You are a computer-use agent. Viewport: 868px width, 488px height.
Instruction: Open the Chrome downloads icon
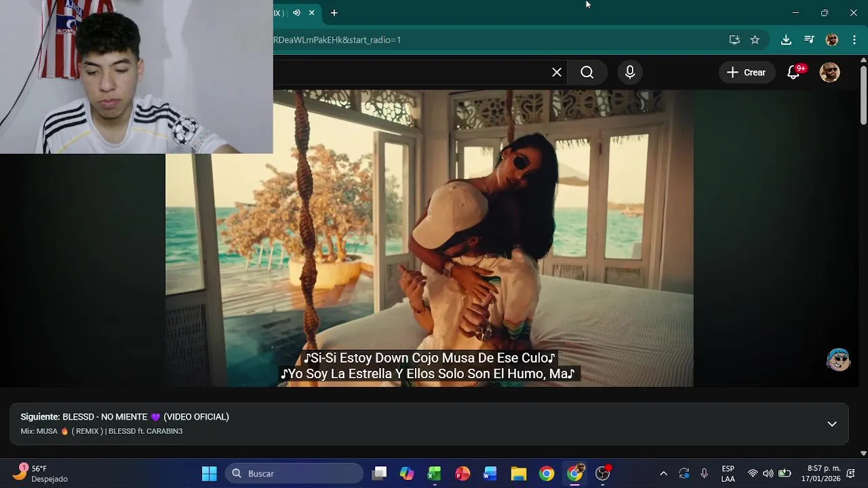786,40
